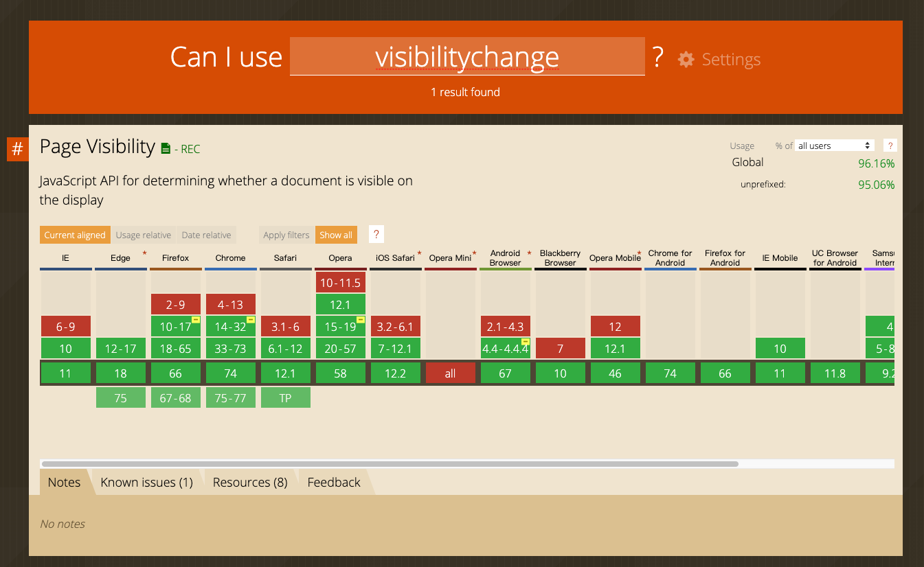Click the Firefox column header
Screen dimensions: 924x567
(x=175, y=258)
